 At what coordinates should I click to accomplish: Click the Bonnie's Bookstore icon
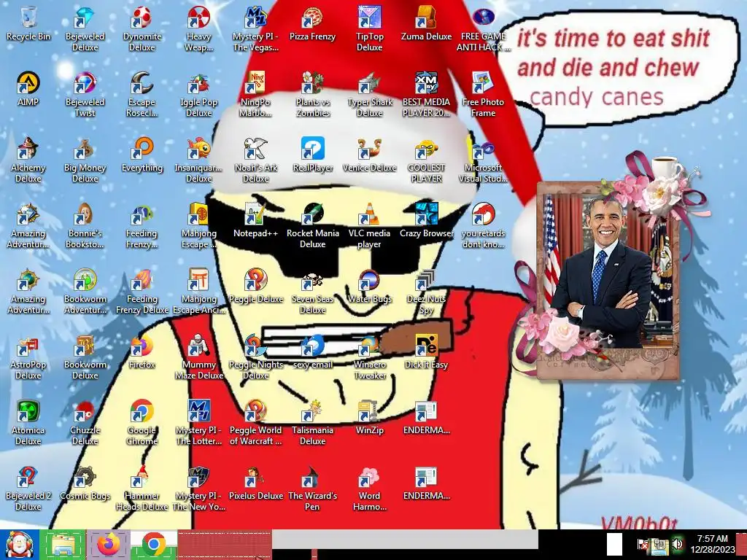85,226
